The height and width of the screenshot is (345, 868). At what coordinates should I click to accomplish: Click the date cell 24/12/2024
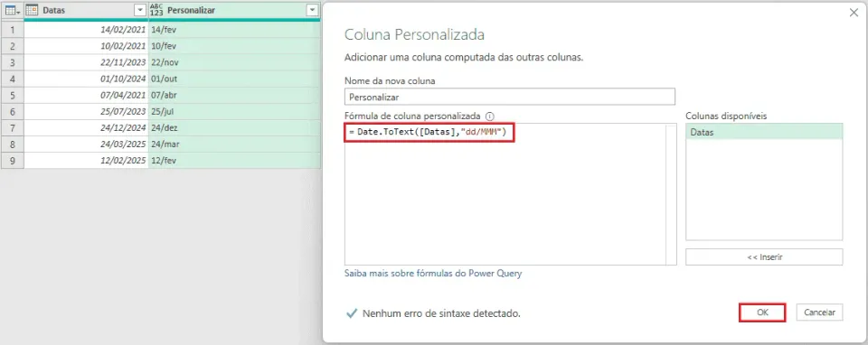[x=86, y=127]
